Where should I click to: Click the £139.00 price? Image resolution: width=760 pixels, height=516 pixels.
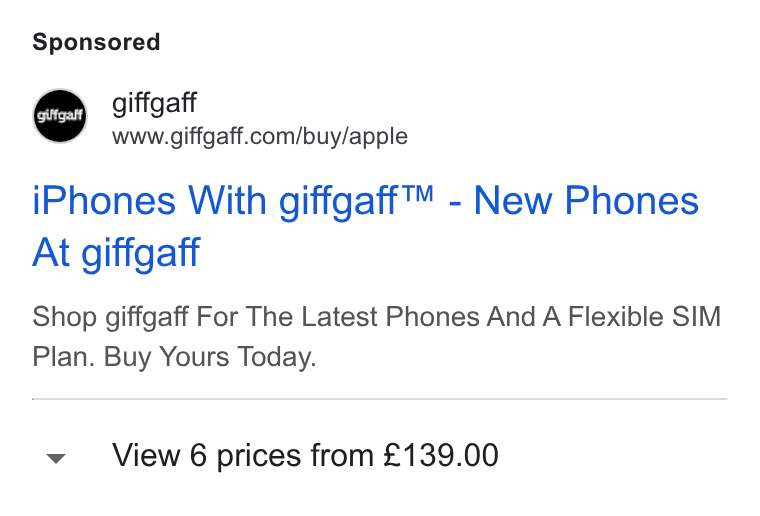coord(441,455)
